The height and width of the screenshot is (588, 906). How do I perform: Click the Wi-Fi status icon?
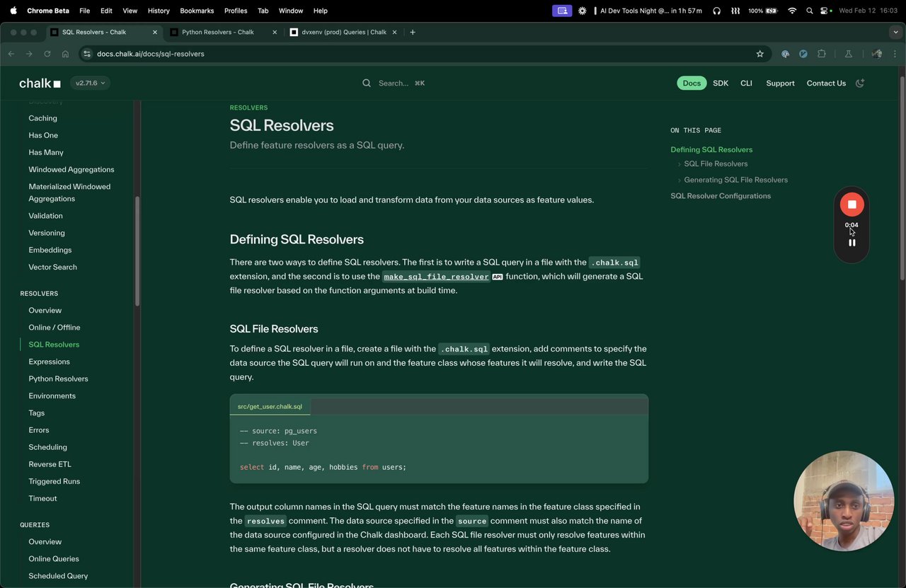point(792,11)
